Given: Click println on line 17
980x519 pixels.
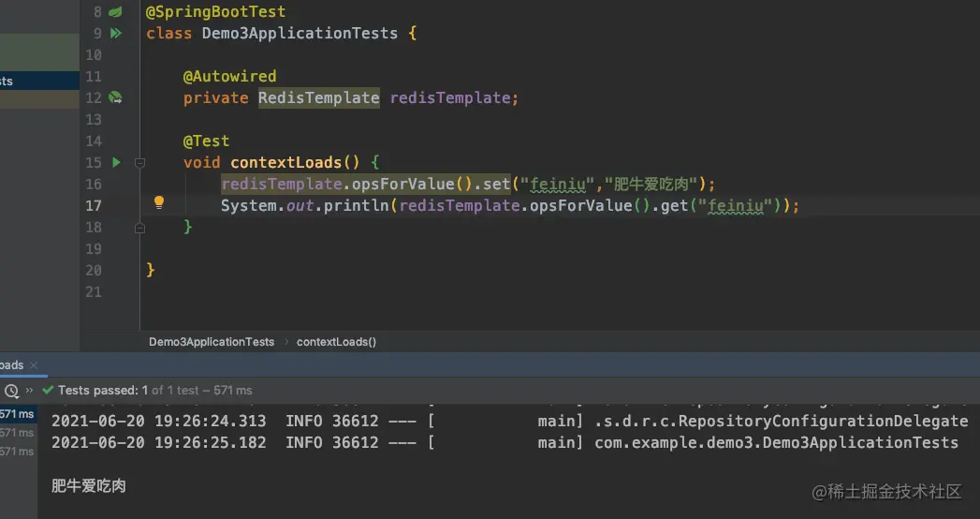Looking at the screenshot, I should pyautogui.click(x=357, y=206).
